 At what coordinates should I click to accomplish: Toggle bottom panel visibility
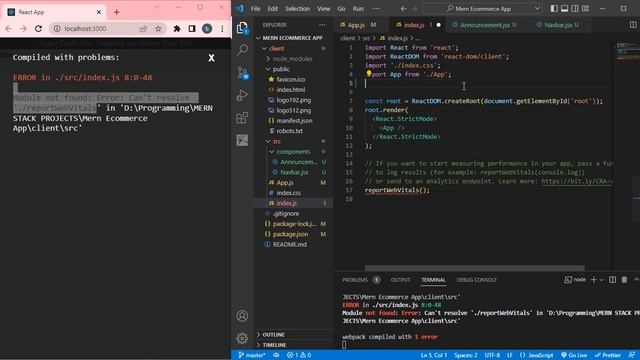(564, 9)
